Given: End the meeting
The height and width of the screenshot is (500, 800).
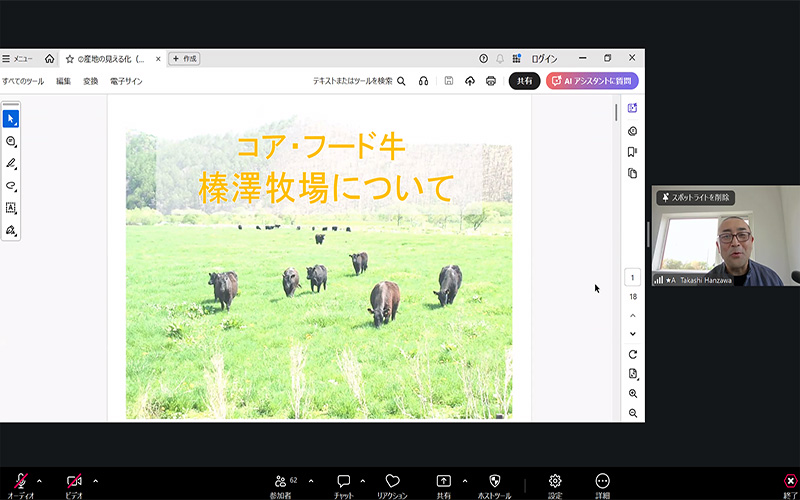Looking at the screenshot, I should (x=790, y=486).
